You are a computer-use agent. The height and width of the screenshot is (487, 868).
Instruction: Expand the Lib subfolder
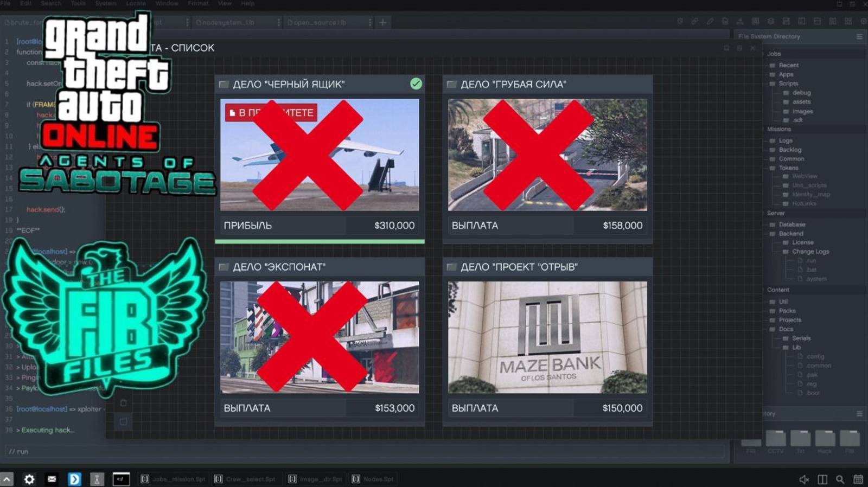792,348
